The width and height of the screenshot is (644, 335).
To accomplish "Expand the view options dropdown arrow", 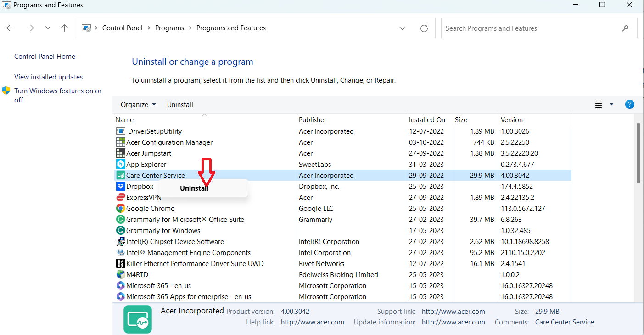I will click(611, 105).
